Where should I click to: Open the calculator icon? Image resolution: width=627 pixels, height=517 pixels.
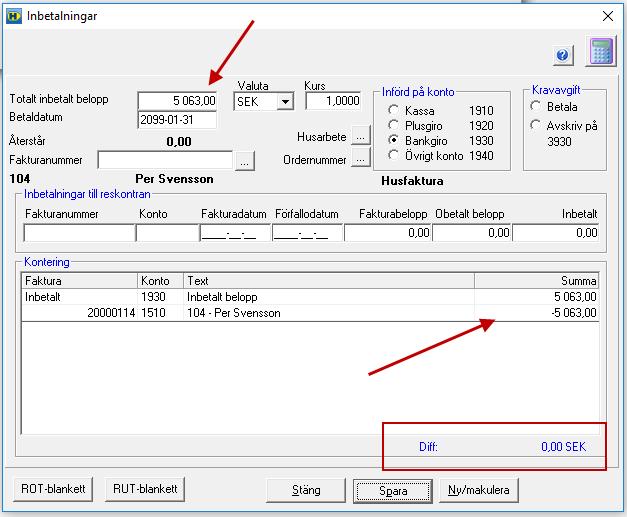[601, 51]
